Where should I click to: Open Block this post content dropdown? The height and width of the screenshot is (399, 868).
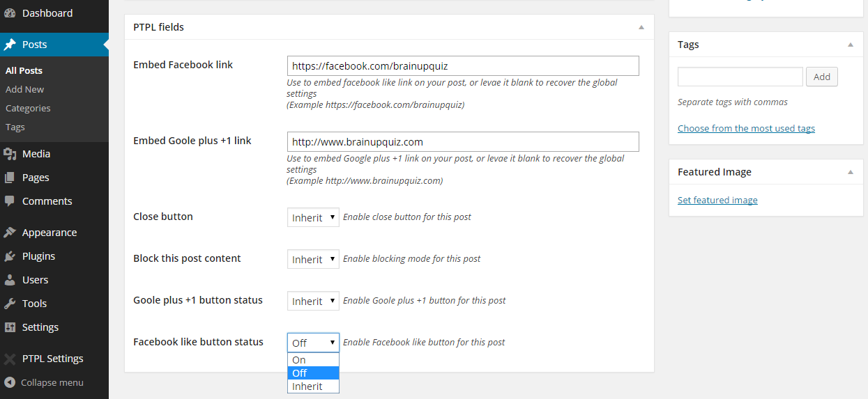point(313,259)
